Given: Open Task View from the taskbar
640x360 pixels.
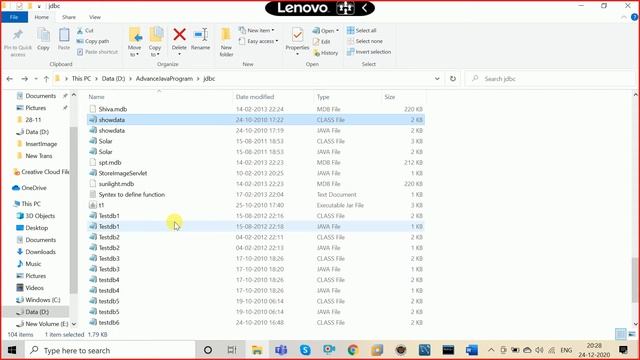Looking at the screenshot, I should 232,350.
